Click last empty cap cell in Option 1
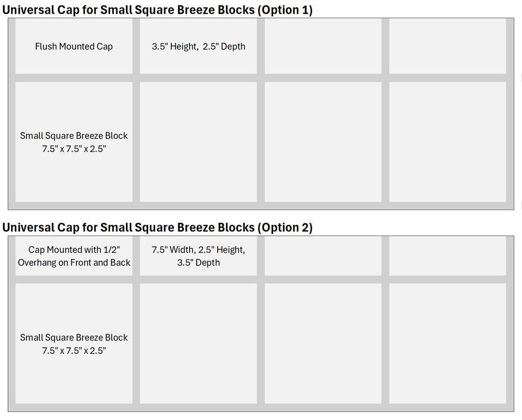Viewport: 522px width, 420px height. [447, 46]
